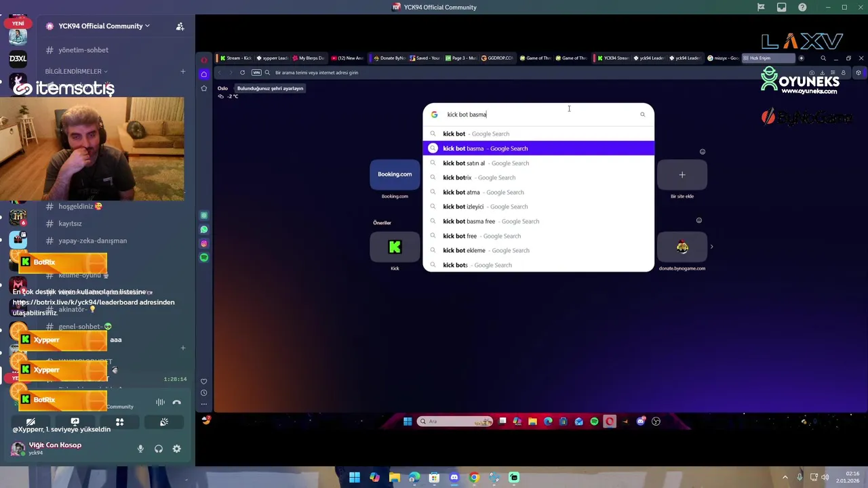Open a new browser tab

pos(801,58)
